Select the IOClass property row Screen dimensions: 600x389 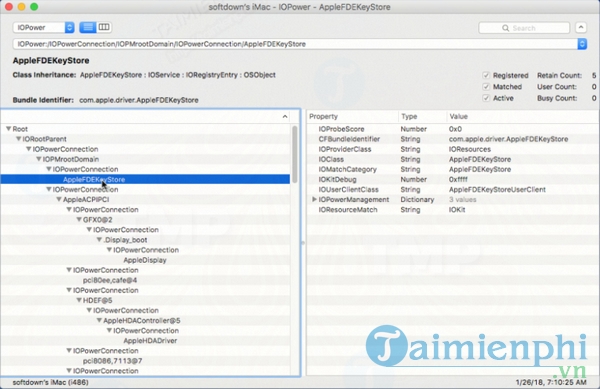[453, 159]
